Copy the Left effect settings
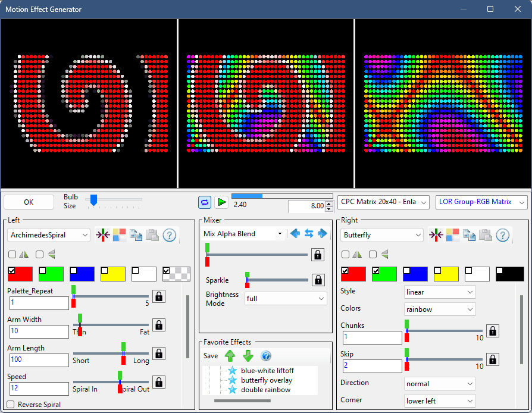The height and width of the screenshot is (413, 532). coord(136,235)
